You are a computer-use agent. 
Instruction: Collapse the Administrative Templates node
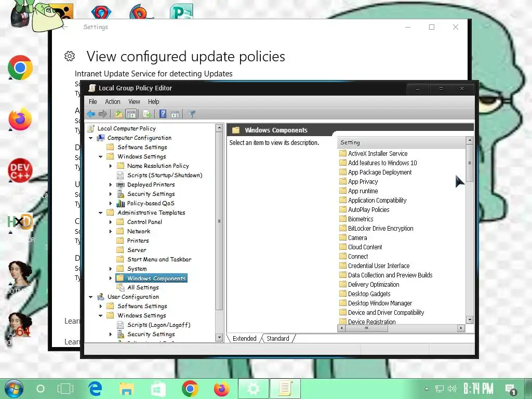[x=100, y=212]
